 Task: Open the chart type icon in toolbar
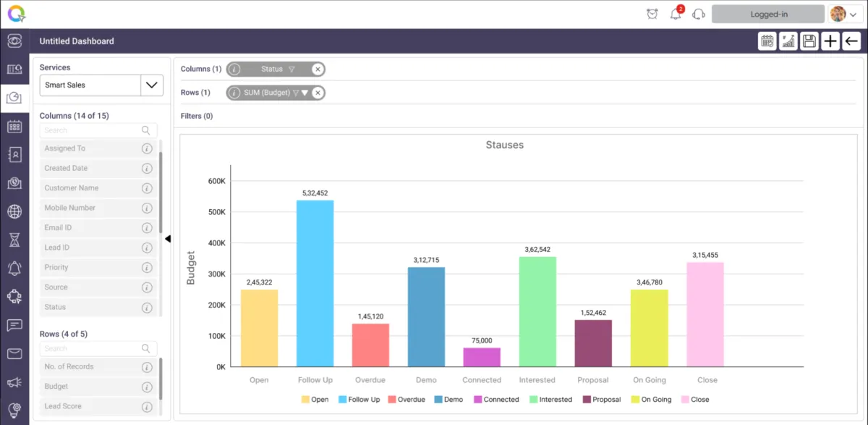point(788,41)
